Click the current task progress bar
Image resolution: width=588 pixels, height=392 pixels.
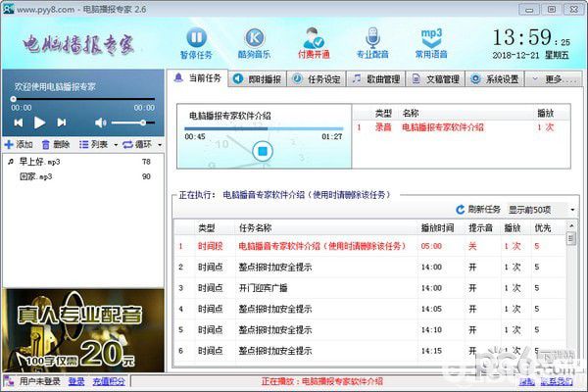point(264,128)
